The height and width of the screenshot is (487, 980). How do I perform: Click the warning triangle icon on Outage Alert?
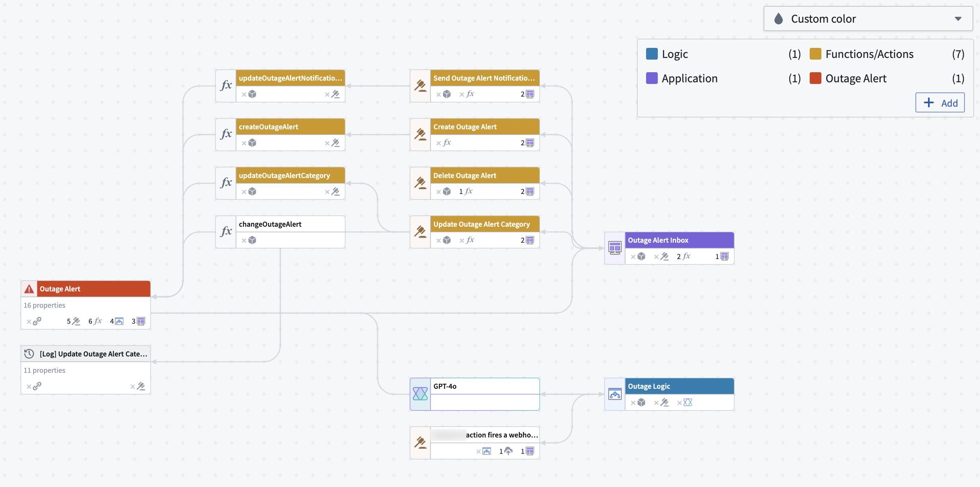coord(29,288)
